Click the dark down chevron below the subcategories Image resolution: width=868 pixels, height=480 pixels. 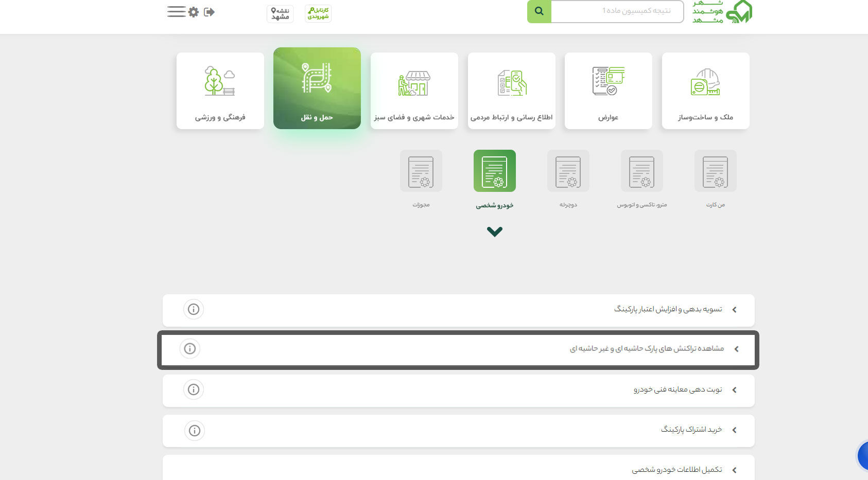coord(495,232)
